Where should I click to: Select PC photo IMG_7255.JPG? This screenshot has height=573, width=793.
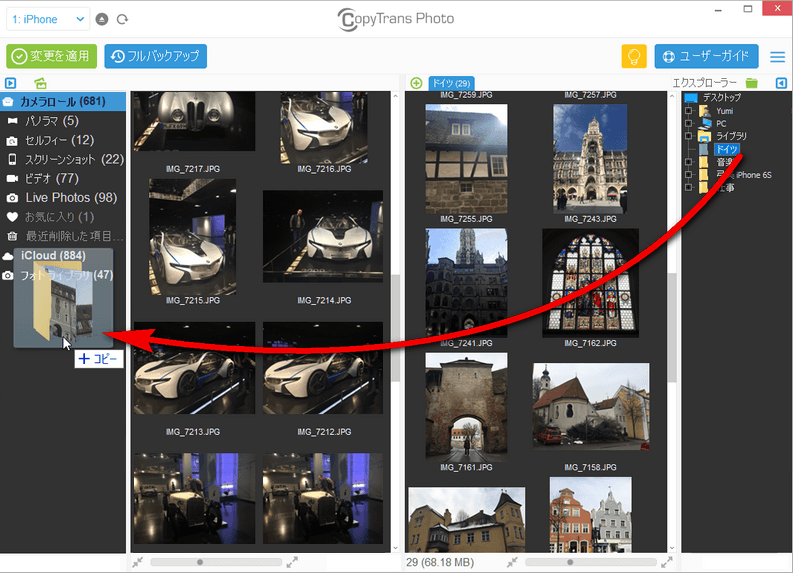(466, 159)
